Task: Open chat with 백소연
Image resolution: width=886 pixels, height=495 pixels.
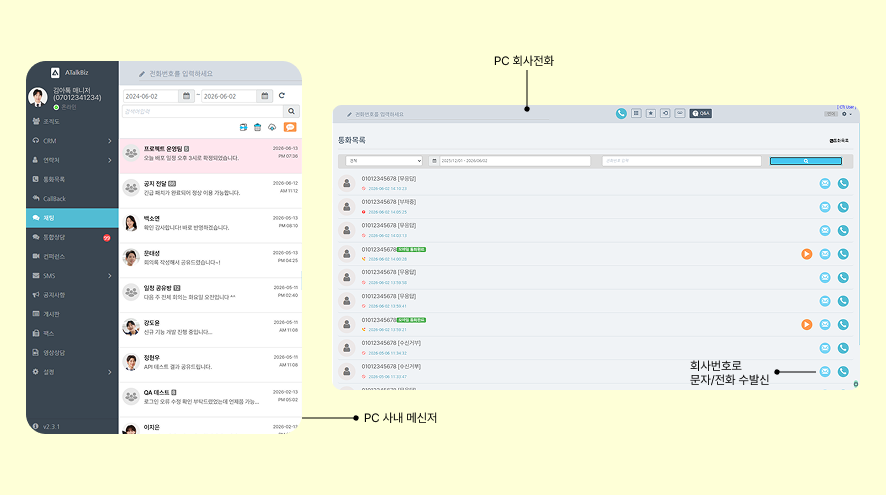Action: coord(210,225)
